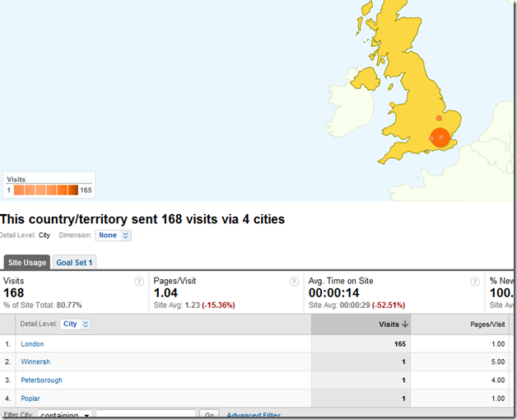Screen dimensions: 517x420
Task: Switch to the Site Usage tab
Action: coord(27,263)
